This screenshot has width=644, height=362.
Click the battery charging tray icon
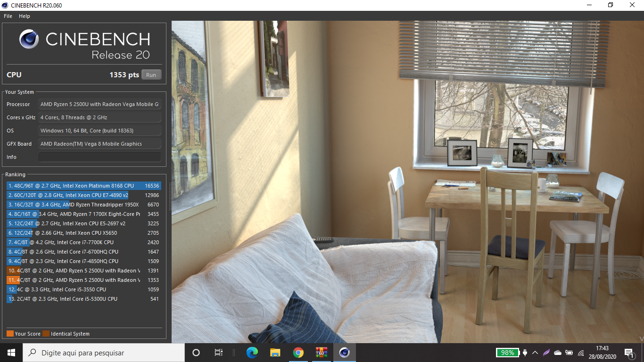[x=569, y=353]
